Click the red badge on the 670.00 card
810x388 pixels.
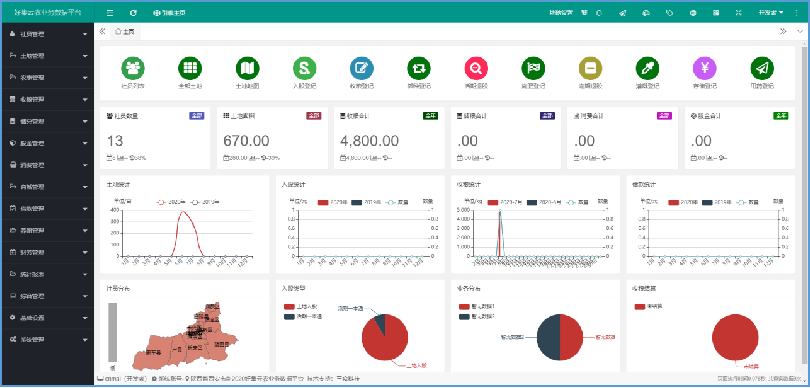(314, 116)
